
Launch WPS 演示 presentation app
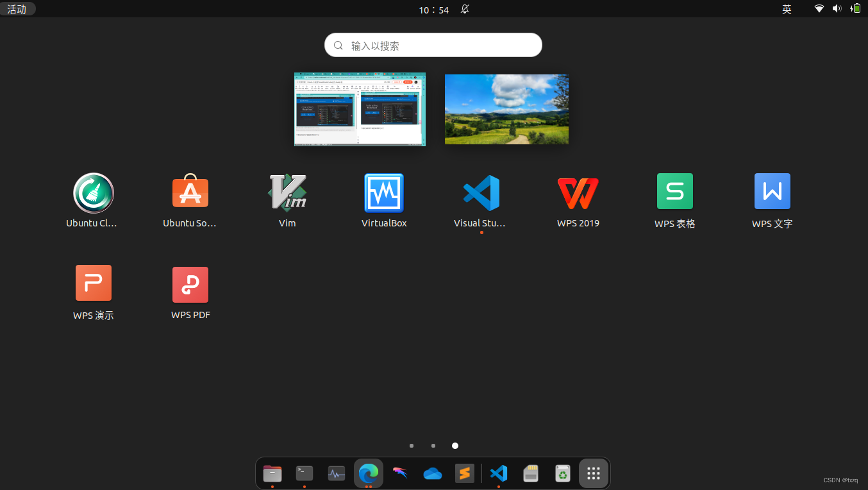(x=94, y=283)
